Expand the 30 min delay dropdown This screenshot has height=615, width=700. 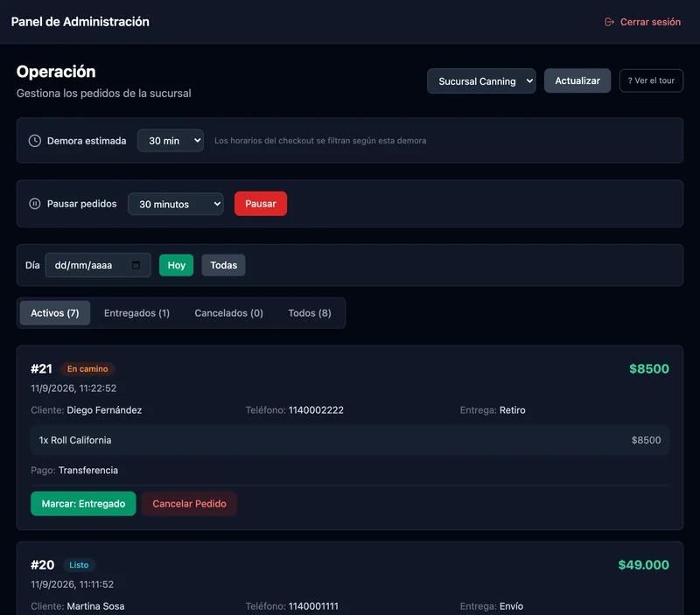tap(171, 141)
